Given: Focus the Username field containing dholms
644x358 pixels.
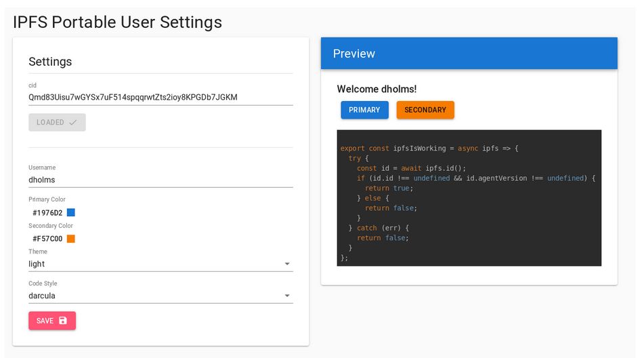Looking at the screenshot, I should (x=160, y=180).
